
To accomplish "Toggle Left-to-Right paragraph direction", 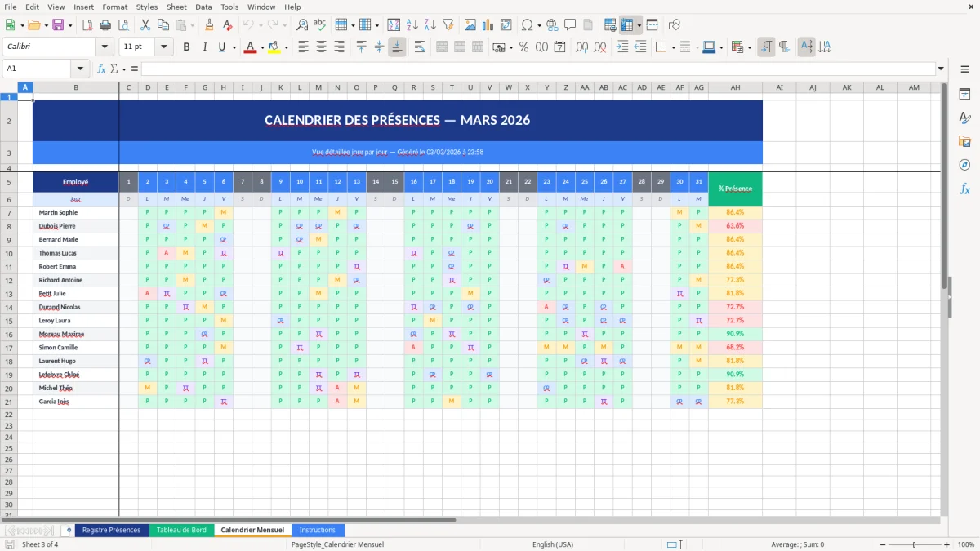I will pyautogui.click(x=766, y=47).
